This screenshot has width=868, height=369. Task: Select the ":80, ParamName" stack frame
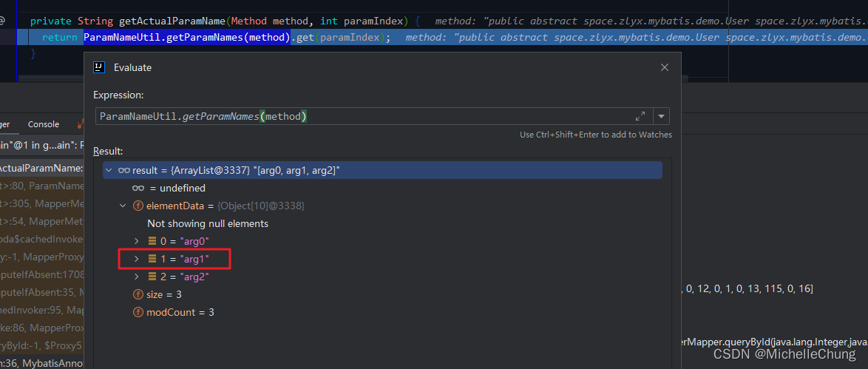(x=42, y=187)
